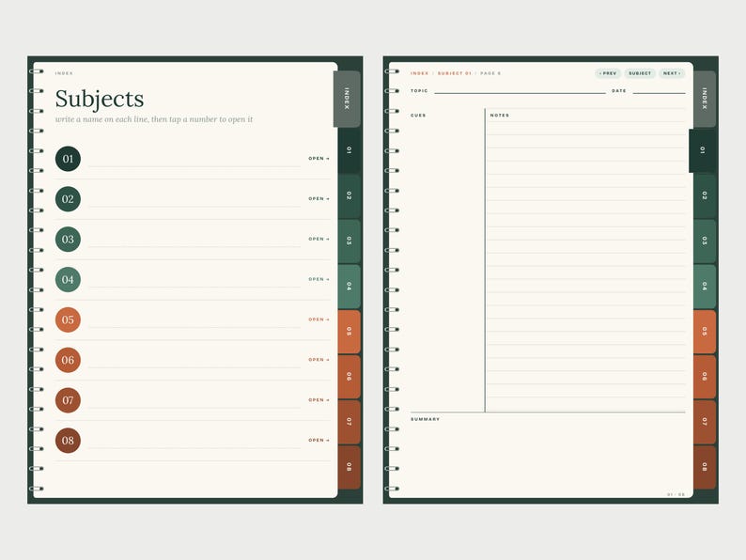Select side tab 03 on Subjects page

tap(350, 241)
